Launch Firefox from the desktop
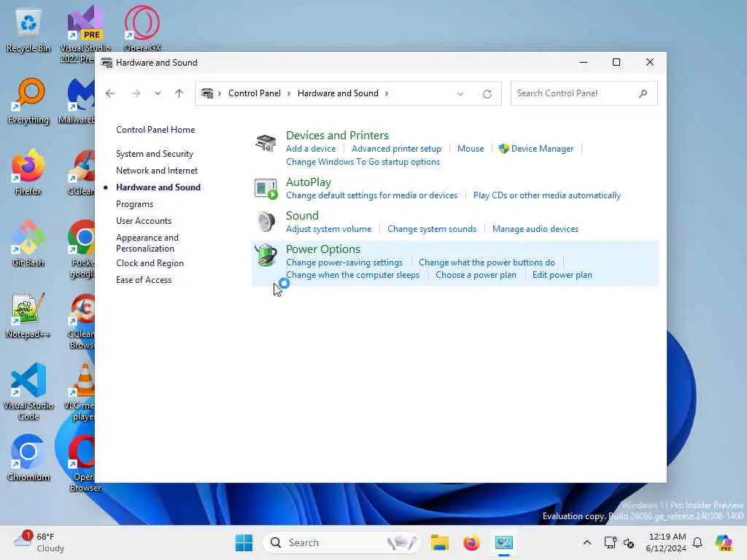 point(28,172)
